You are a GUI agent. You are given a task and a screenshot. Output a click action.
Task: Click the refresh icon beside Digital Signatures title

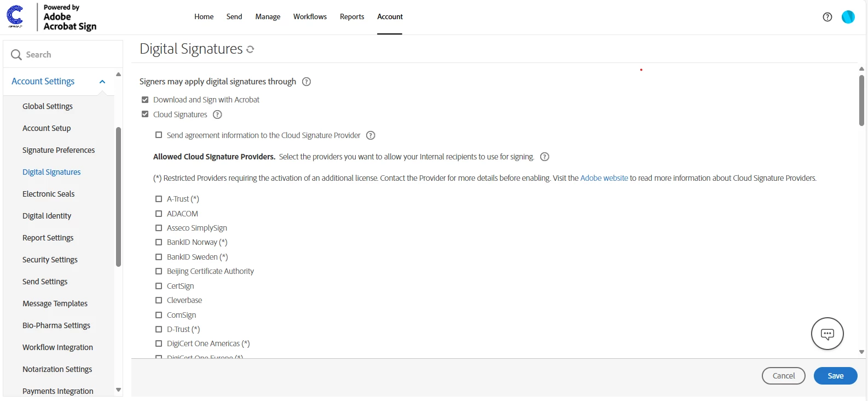pyautogui.click(x=250, y=49)
